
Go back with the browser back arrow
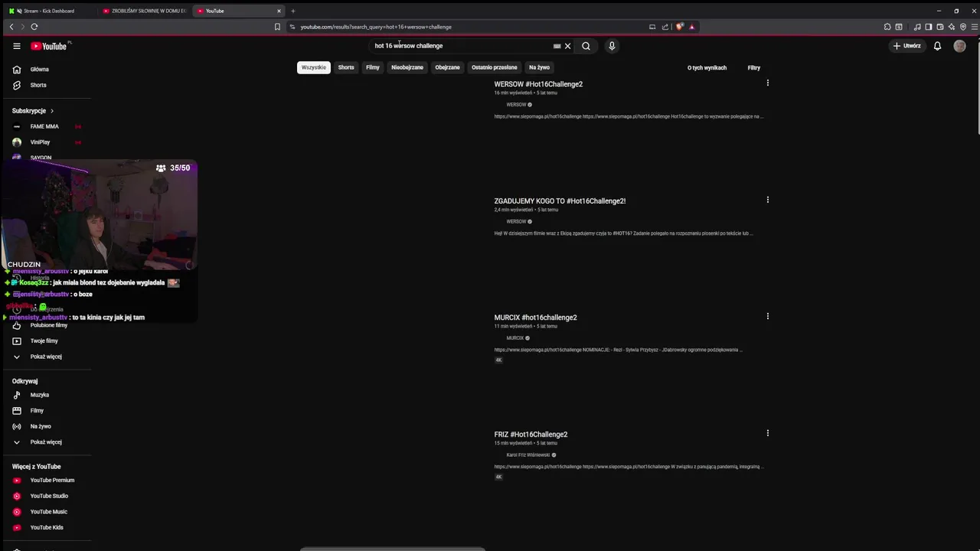click(11, 27)
